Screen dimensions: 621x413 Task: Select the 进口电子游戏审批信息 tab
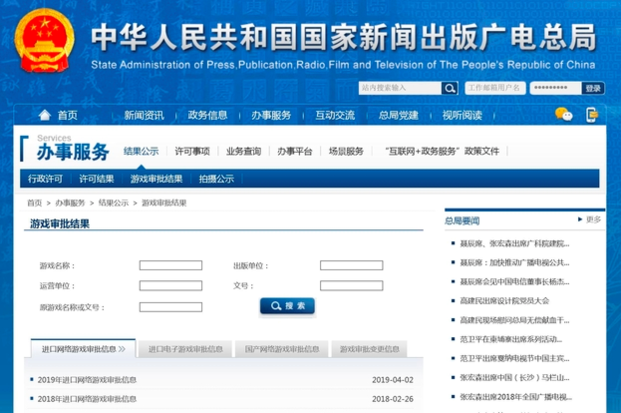point(185,349)
